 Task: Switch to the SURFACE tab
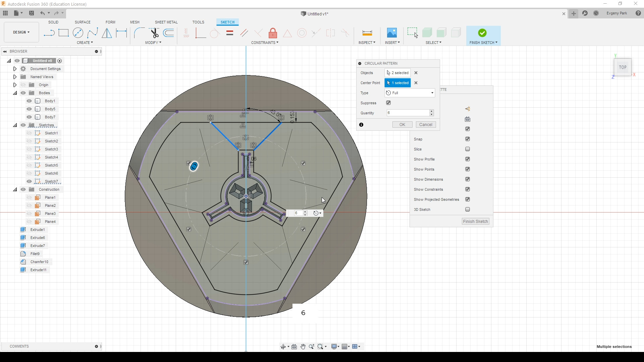coord(83,22)
